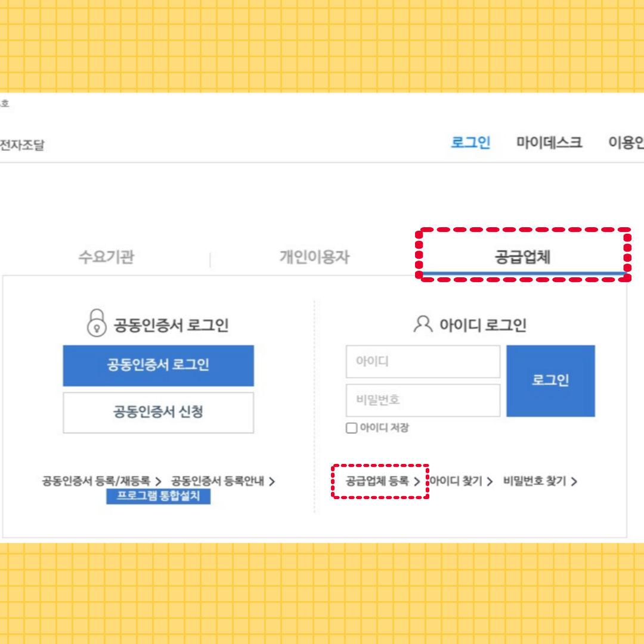The width and height of the screenshot is (644, 644).
Task: Click the 프로그램 통합설치 button
Action: (x=158, y=497)
